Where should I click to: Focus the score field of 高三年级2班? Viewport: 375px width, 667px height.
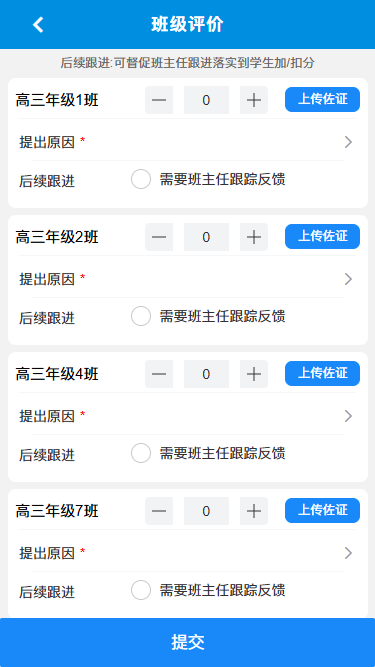(206, 237)
